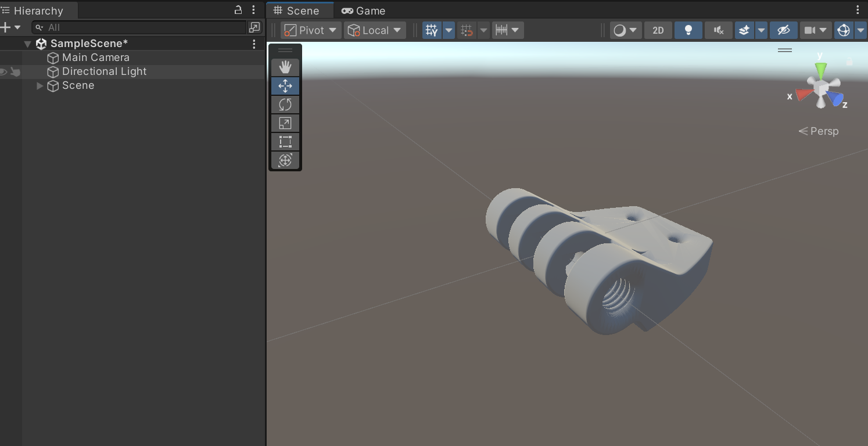
Task: Select the Rotate tool
Action: click(285, 105)
